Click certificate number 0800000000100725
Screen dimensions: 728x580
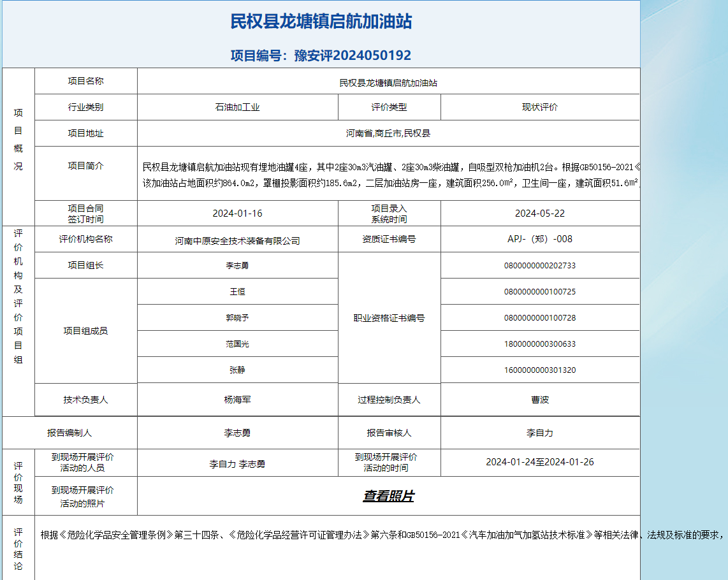pyautogui.click(x=539, y=292)
